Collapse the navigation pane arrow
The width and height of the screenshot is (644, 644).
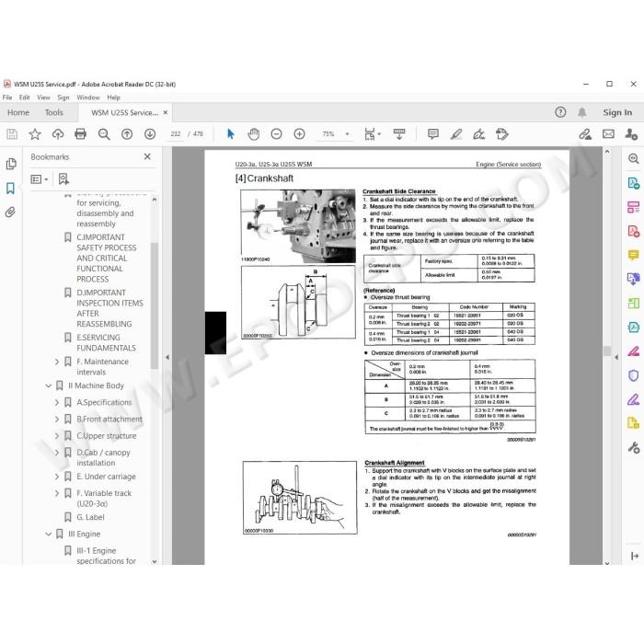pyautogui.click(x=167, y=357)
